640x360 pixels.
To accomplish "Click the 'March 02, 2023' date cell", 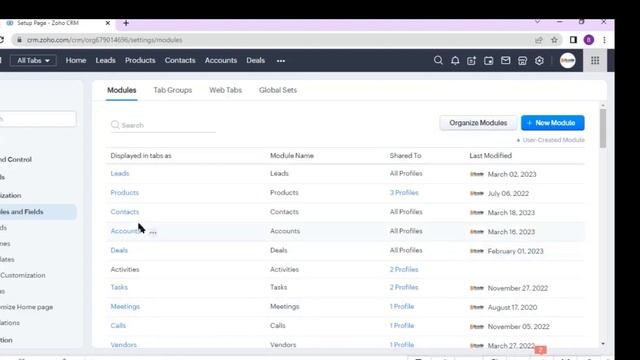I will [x=512, y=174].
